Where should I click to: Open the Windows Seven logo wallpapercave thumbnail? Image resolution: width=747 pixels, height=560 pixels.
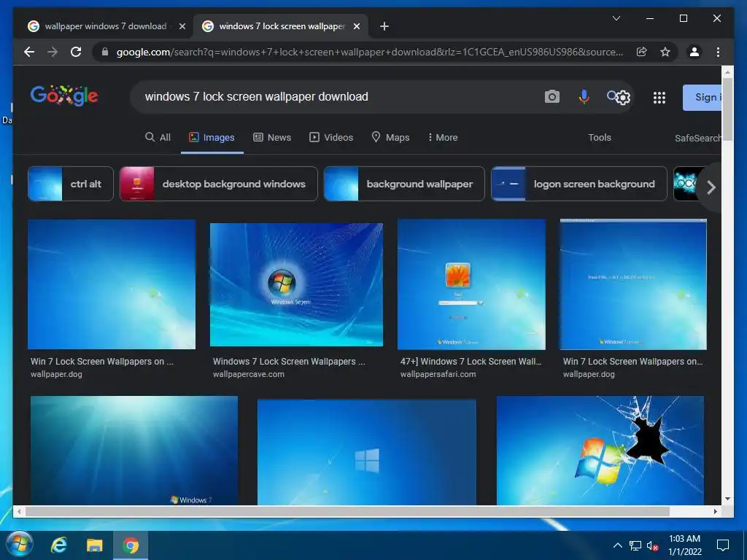point(296,284)
